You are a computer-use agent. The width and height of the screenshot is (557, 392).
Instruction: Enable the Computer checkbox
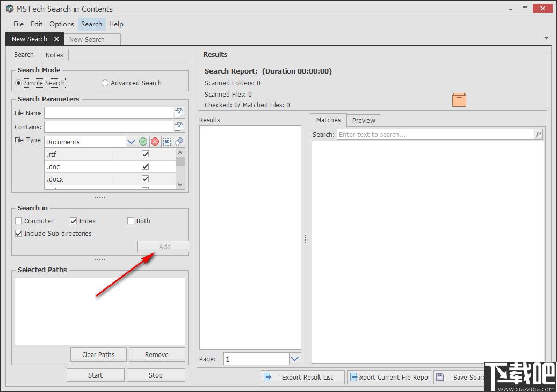[x=18, y=221]
